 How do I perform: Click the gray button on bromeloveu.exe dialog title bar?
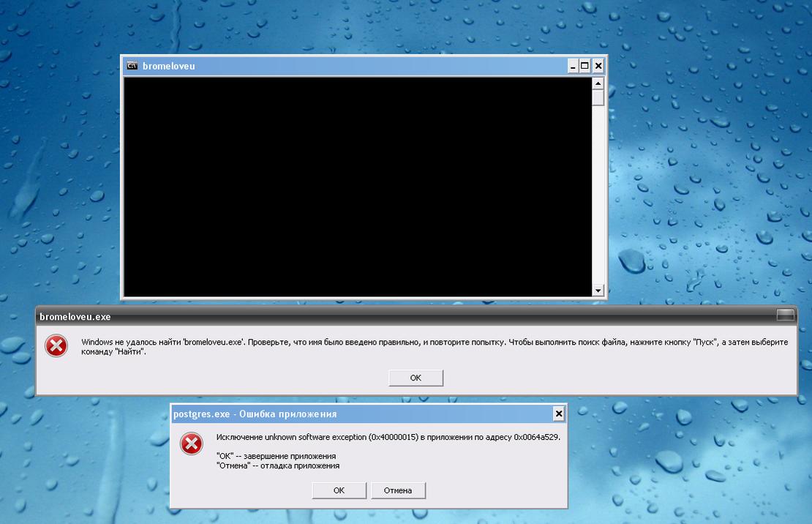785,315
